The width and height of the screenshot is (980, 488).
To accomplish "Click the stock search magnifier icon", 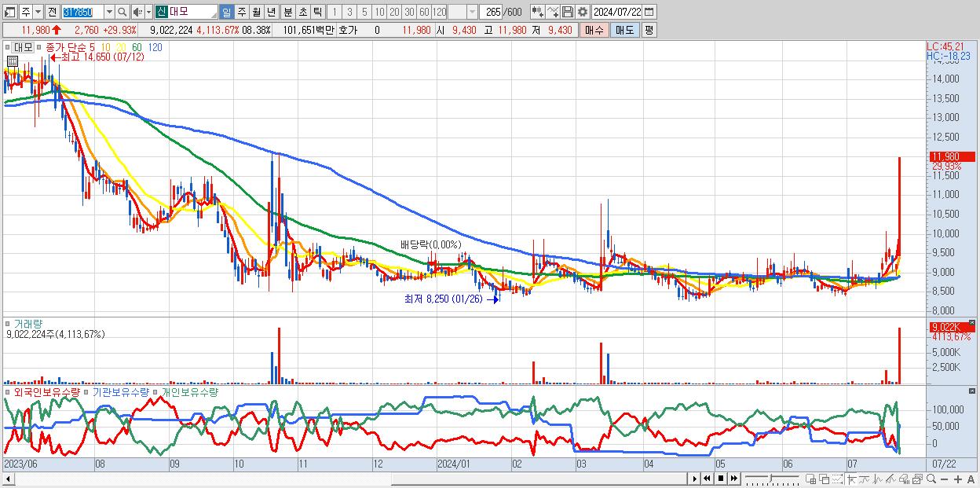I will pyautogui.click(x=122, y=12).
